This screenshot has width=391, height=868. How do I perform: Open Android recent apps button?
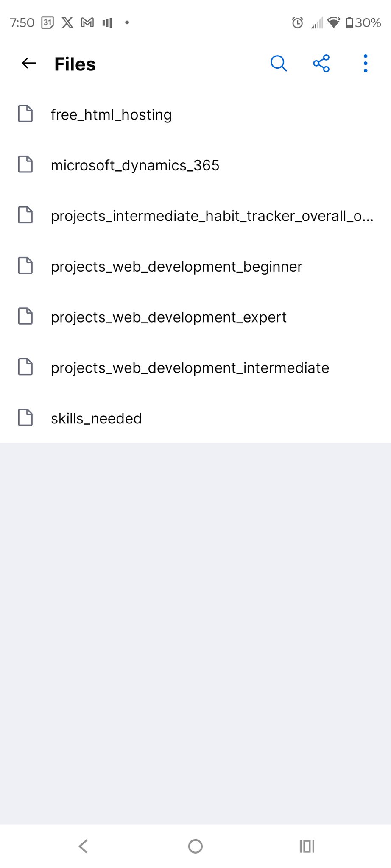(307, 846)
